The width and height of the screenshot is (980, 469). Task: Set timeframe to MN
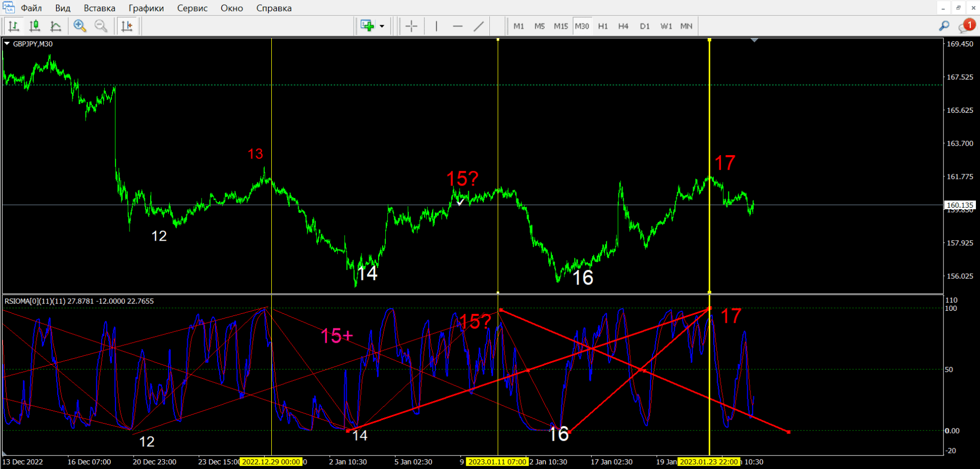point(686,26)
